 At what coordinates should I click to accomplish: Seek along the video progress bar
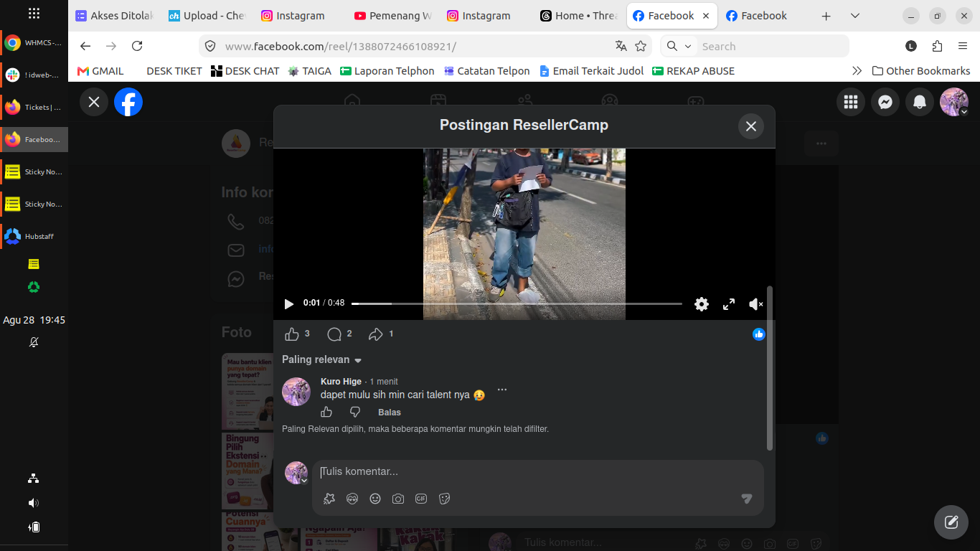(x=517, y=304)
